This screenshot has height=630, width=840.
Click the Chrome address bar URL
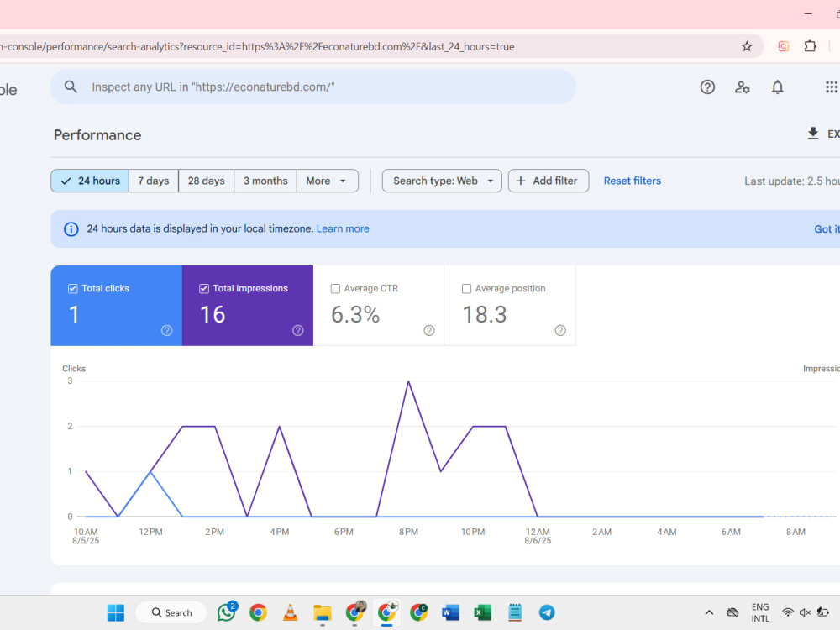coord(257,46)
